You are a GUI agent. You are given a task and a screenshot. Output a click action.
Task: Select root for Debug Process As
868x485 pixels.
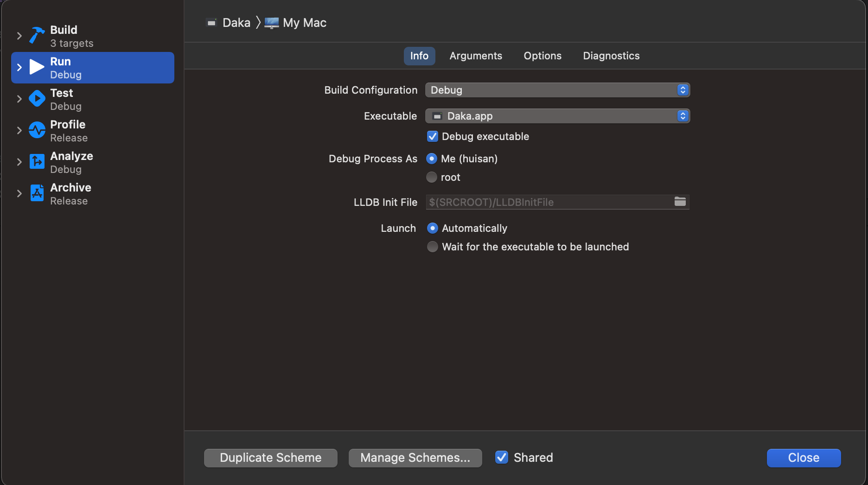(x=432, y=177)
